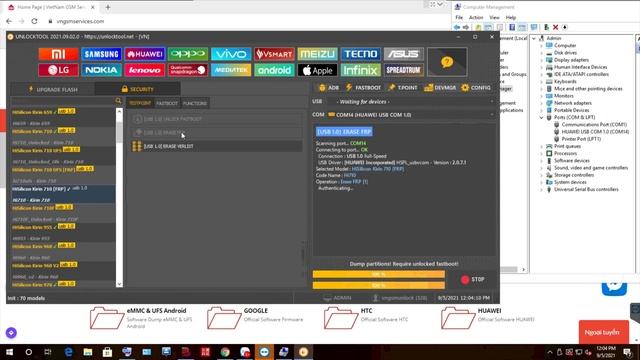Expand Universal Serial Bus controllers node
The width and height of the screenshot is (640, 360).
pyautogui.click(x=542, y=189)
